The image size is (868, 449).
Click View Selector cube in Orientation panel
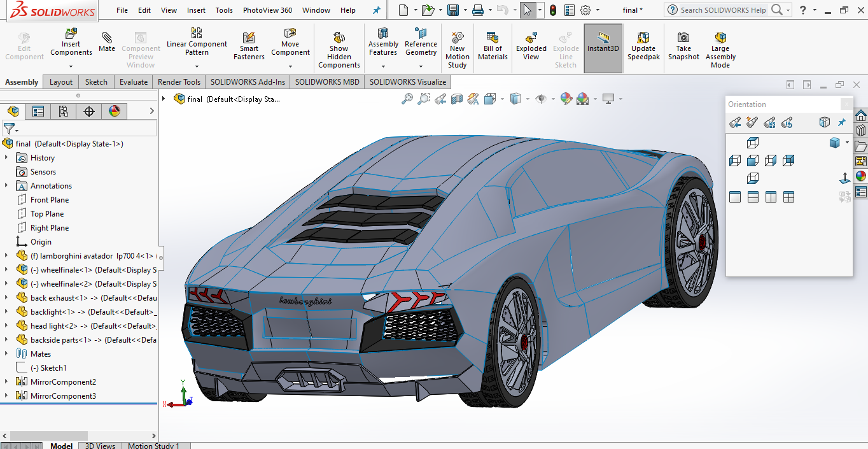[x=825, y=122]
